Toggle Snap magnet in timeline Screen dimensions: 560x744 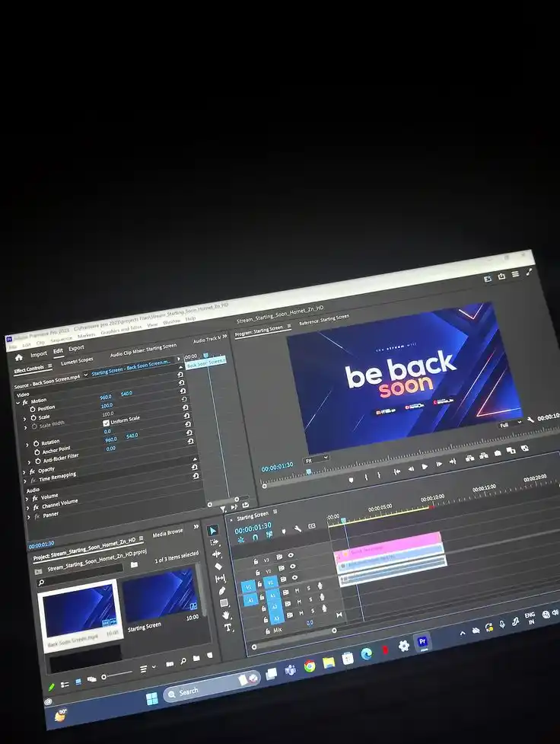tap(255, 538)
